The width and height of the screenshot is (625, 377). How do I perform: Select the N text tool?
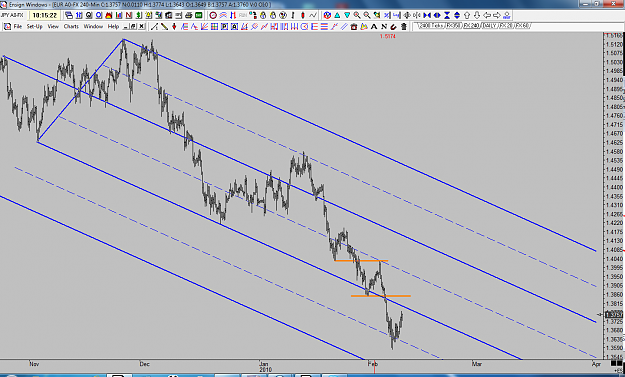click(384, 26)
